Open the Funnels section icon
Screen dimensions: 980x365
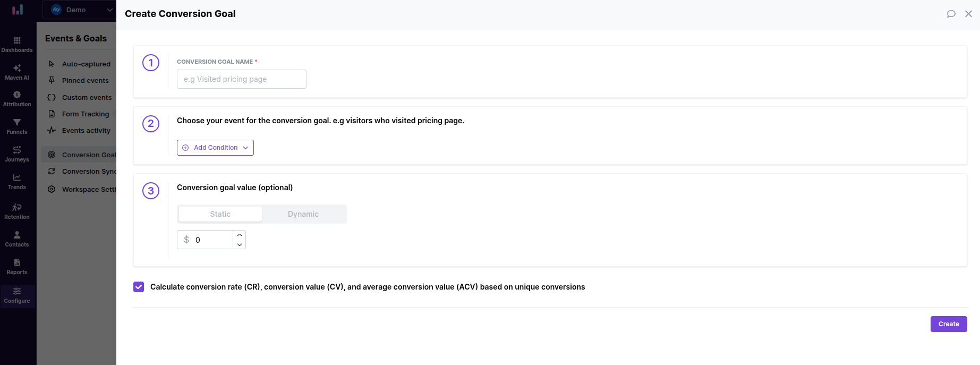17,126
